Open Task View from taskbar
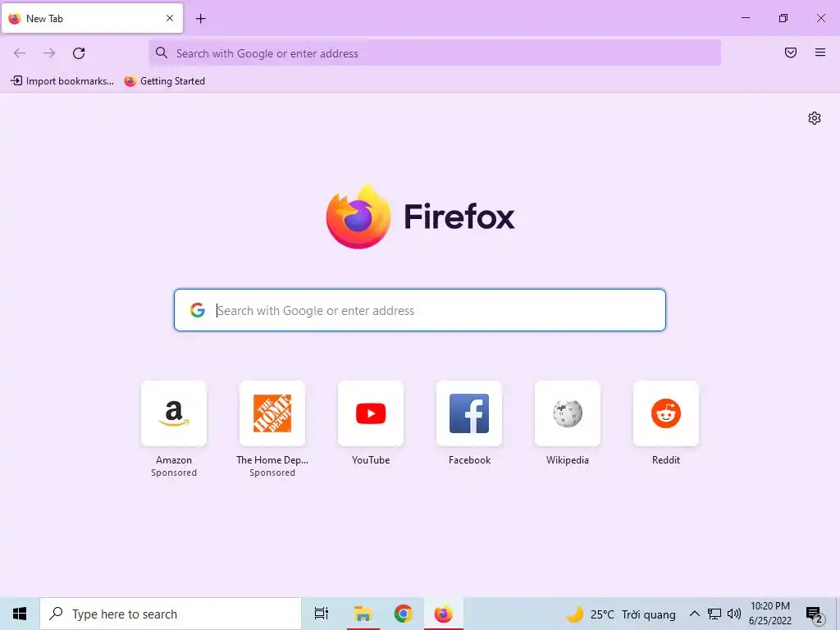Viewport: 840px width, 630px height. coord(322,614)
